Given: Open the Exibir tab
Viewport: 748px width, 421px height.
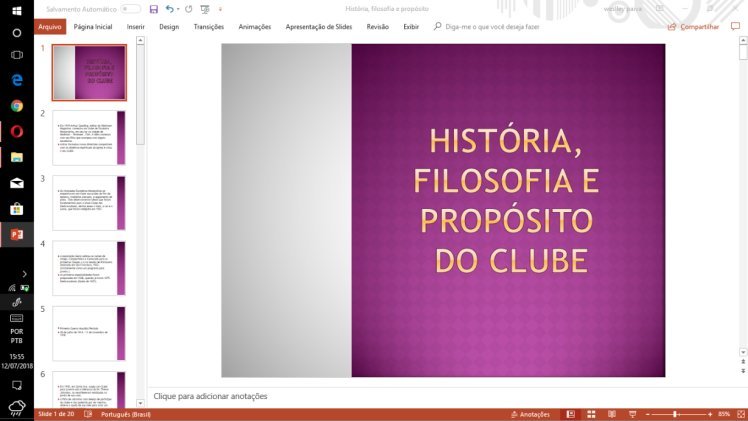Looking at the screenshot, I should click(x=411, y=27).
